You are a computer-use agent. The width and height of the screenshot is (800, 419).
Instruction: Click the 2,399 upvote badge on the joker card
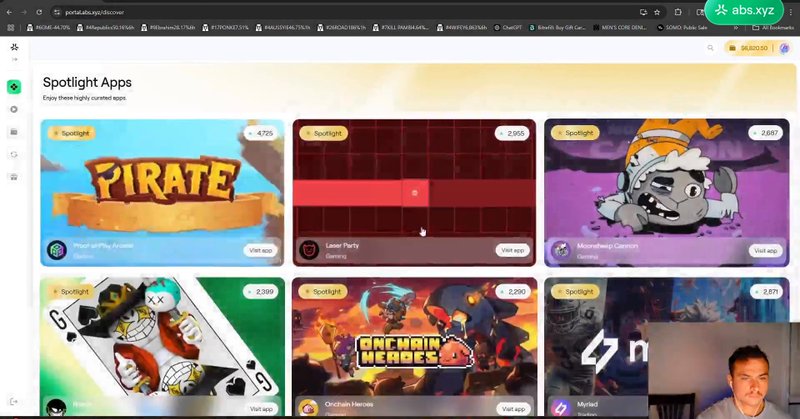point(260,291)
